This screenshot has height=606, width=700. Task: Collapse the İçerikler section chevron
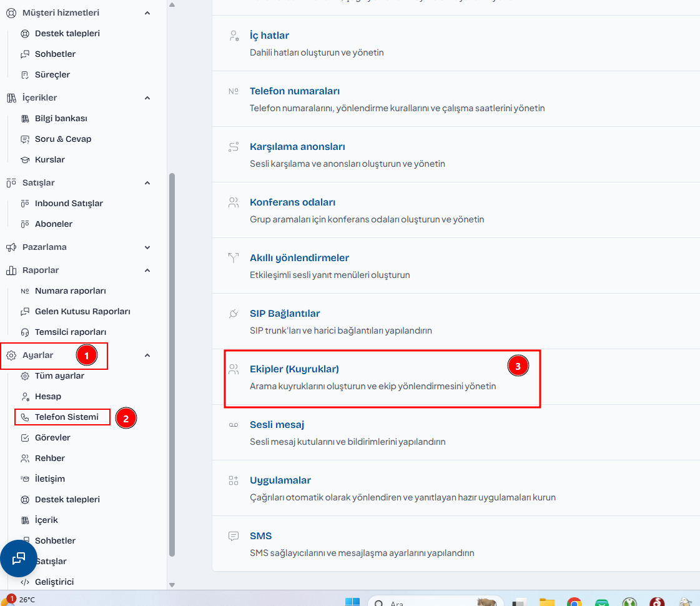[147, 98]
